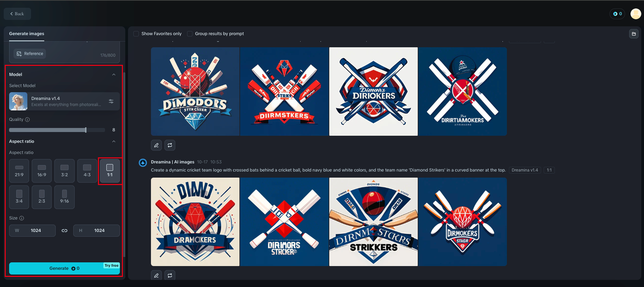Open model settings sliders icon
644x287 pixels.
[x=111, y=101]
